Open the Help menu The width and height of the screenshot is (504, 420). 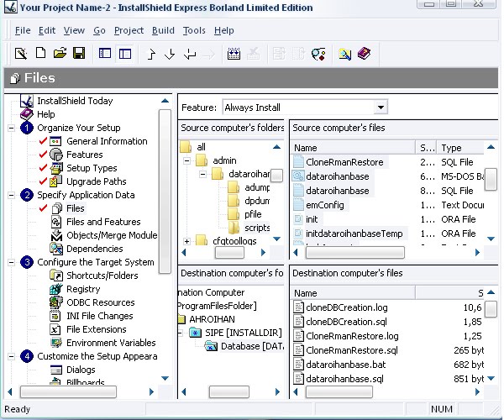click(224, 30)
